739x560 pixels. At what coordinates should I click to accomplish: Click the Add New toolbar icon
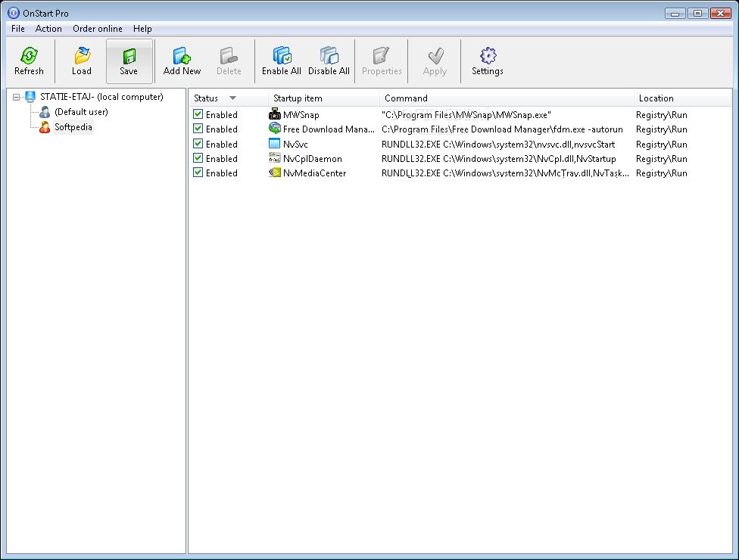coord(182,55)
